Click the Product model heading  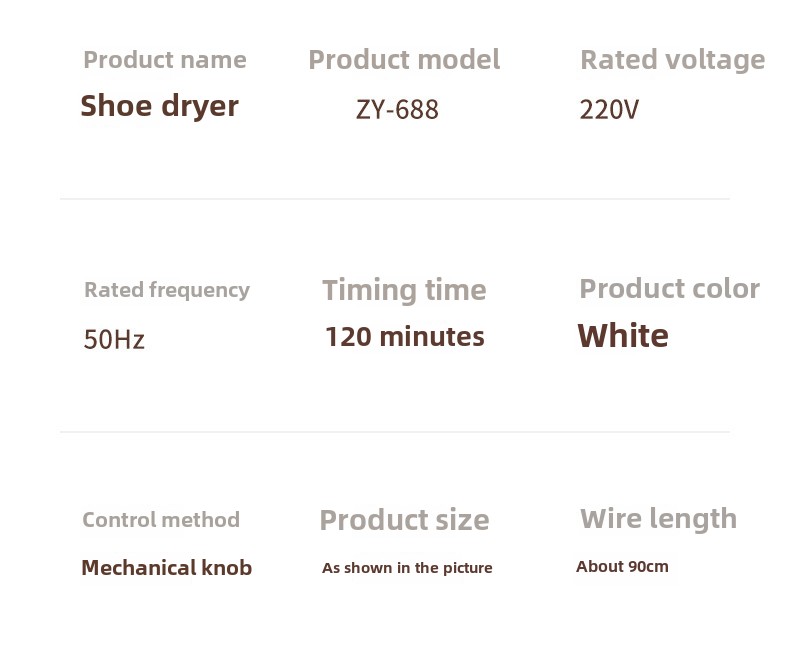(404, 60)
